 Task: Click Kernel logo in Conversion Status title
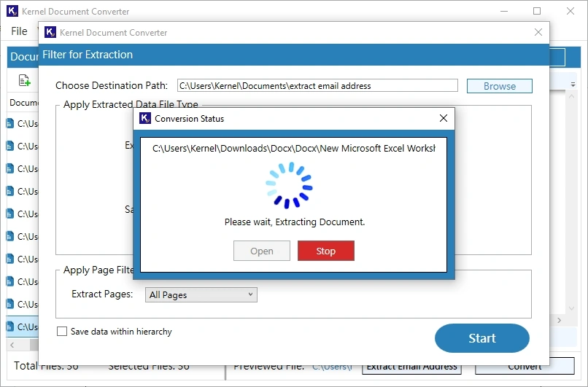tap(144, 118)
